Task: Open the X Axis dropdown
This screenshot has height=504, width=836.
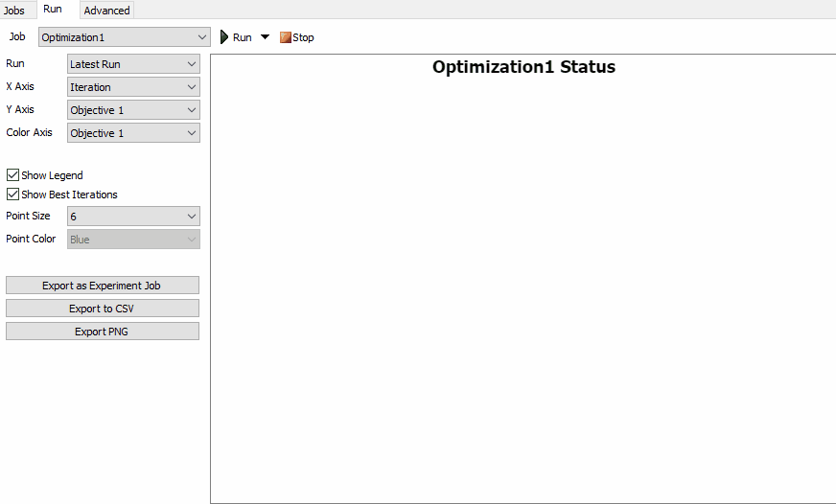Action: click(x=133, y=87)
